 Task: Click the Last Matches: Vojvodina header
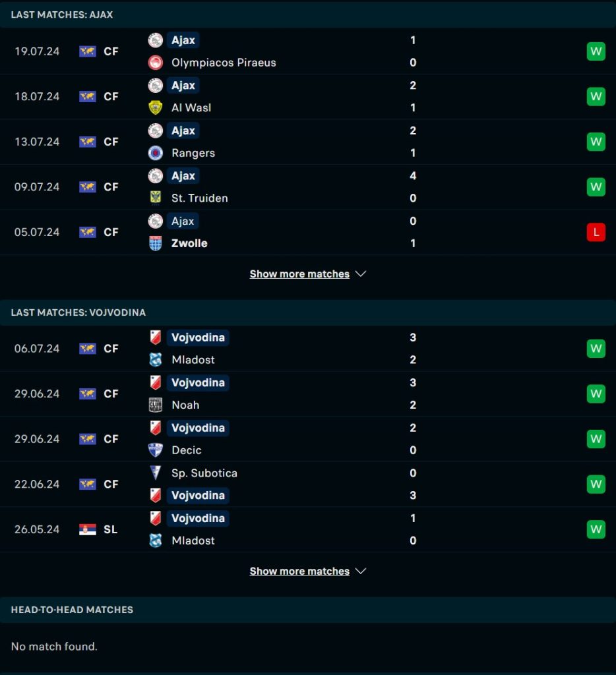point(78,312)
